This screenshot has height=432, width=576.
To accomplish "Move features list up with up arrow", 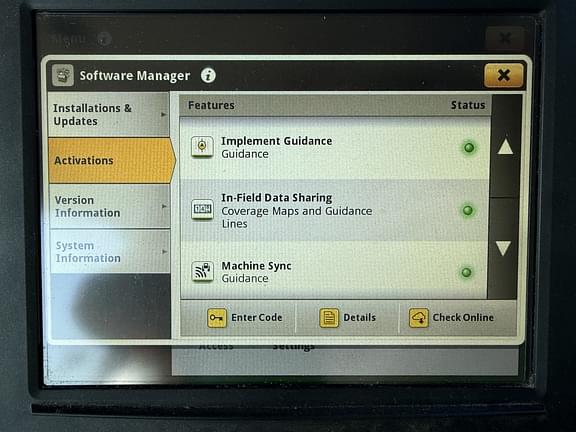I will pyautogui.click(x=505, y=146).
